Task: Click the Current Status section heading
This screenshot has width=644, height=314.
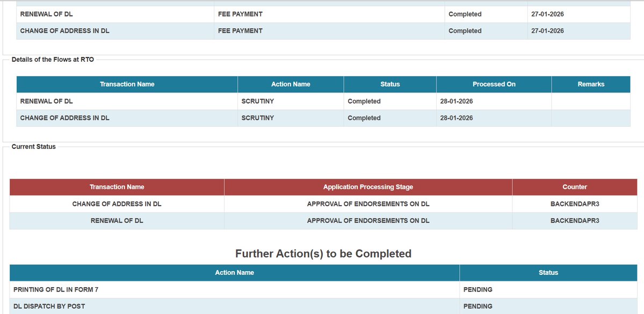Action: tap(34, 147)
